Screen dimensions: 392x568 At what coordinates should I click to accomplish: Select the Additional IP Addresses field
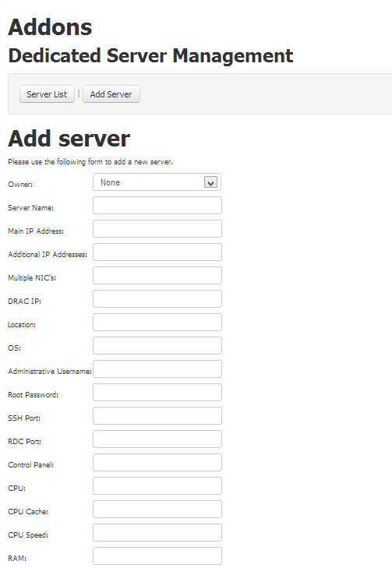(157, 252)
